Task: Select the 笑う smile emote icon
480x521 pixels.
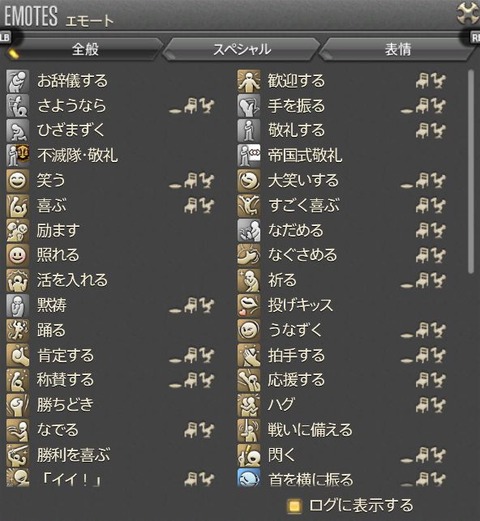Action: click(18, 181)
